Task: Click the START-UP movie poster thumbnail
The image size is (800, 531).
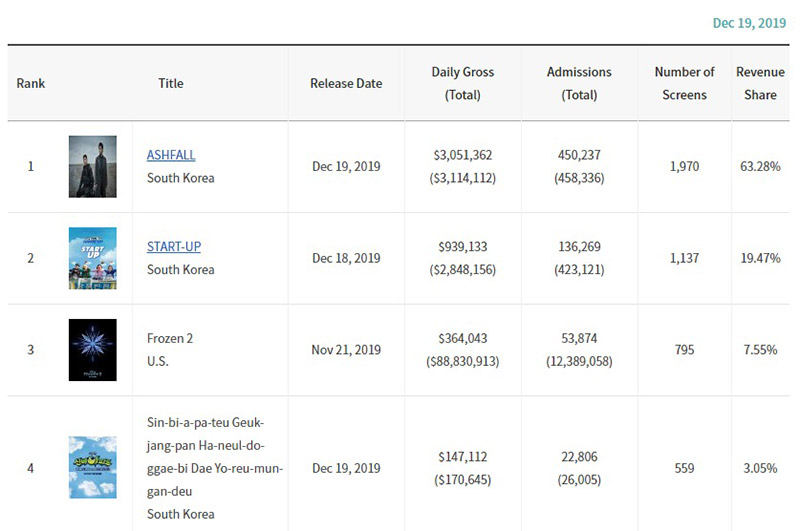Action: point(93,258)
